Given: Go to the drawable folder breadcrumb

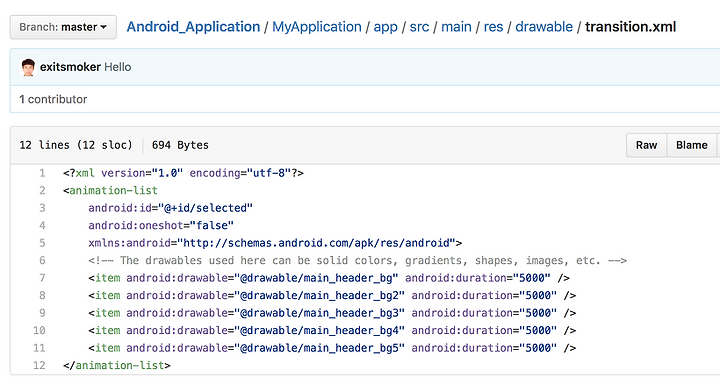Looking at the screenshot, I should coord(544,27).
